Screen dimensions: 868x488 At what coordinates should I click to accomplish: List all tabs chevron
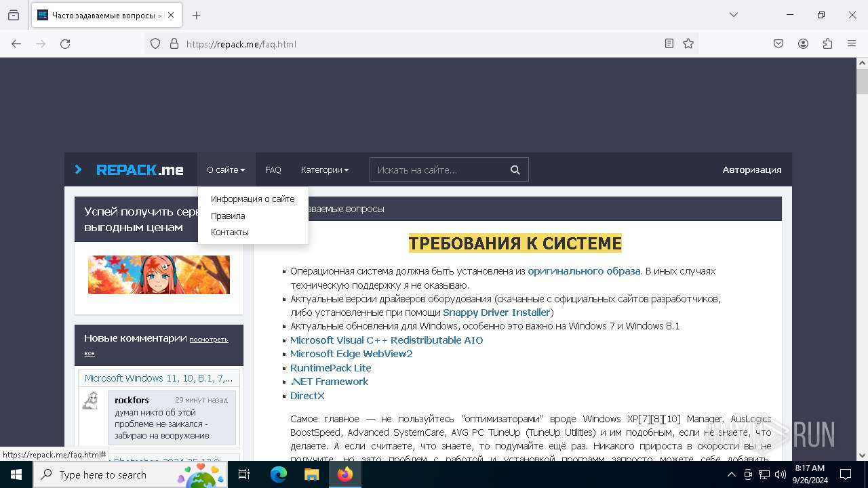733,15
